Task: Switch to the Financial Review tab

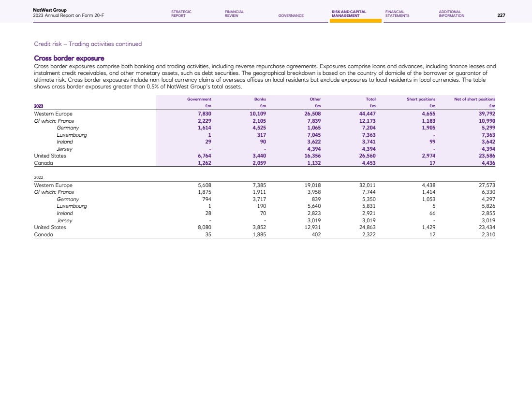Action: click(234, 14)
